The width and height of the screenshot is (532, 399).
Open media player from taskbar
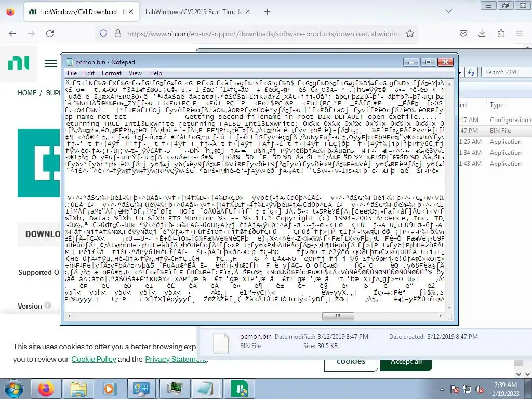point(110,389)
